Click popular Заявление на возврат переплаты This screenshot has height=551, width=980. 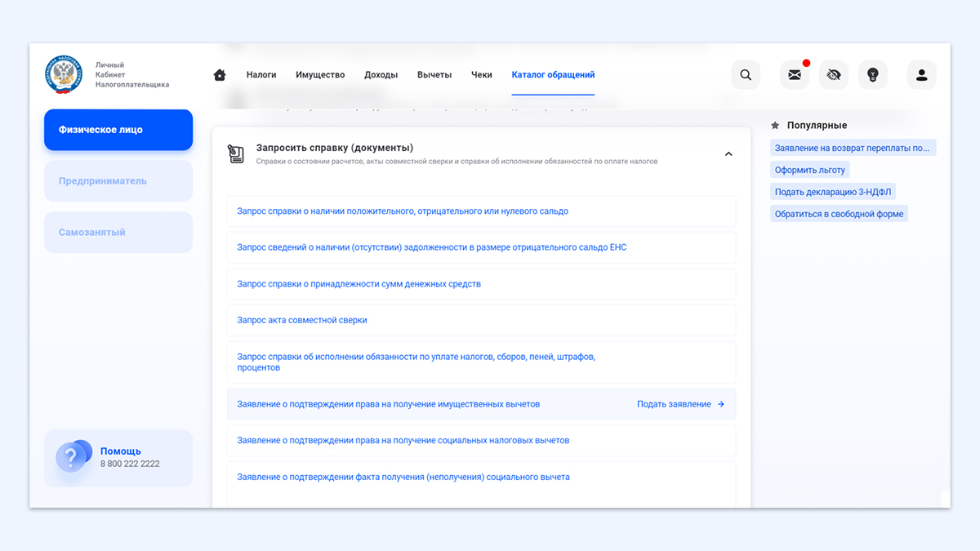click(853, 148)
